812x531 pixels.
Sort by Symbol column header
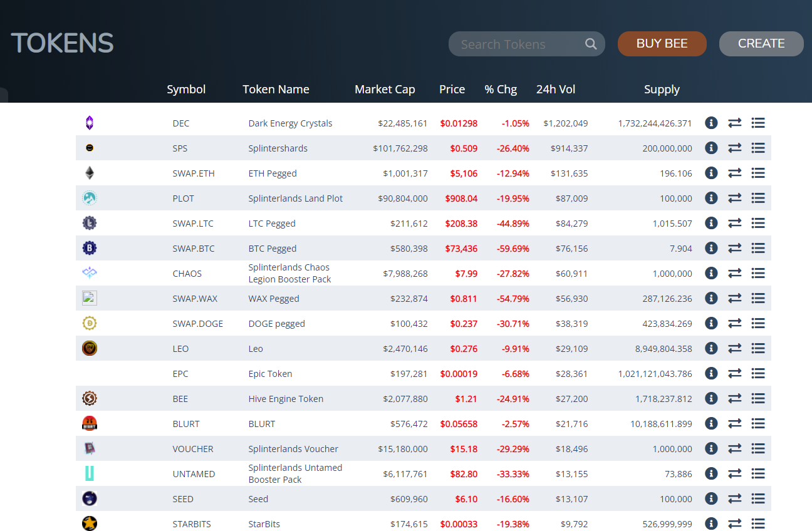pyautogui.click(x=186, y=90)
